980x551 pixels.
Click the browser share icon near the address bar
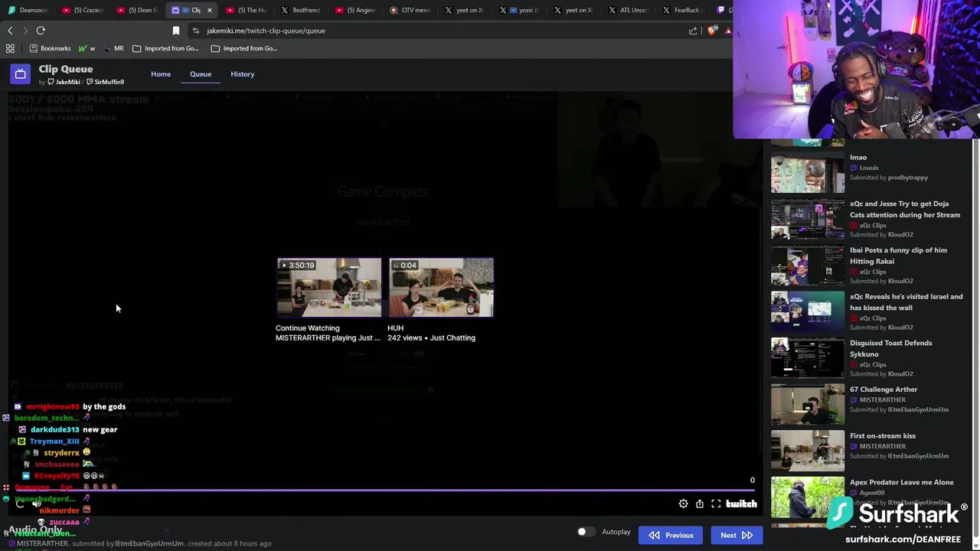click(693, 31)
